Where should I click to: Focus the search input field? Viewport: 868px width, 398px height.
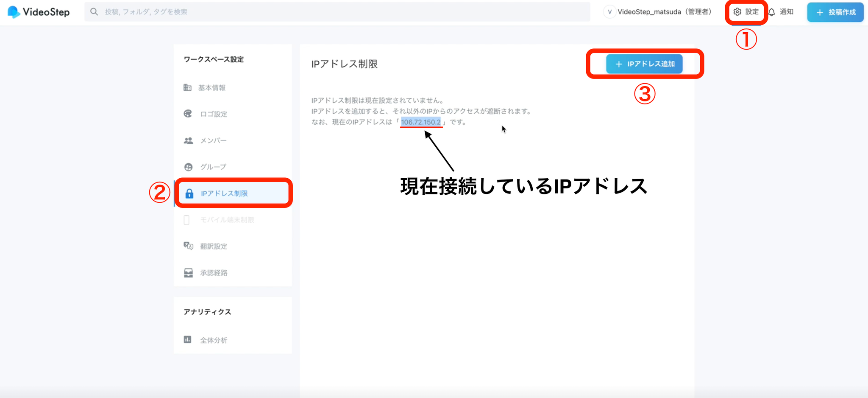pyautogui.click(x=337, y=12)
